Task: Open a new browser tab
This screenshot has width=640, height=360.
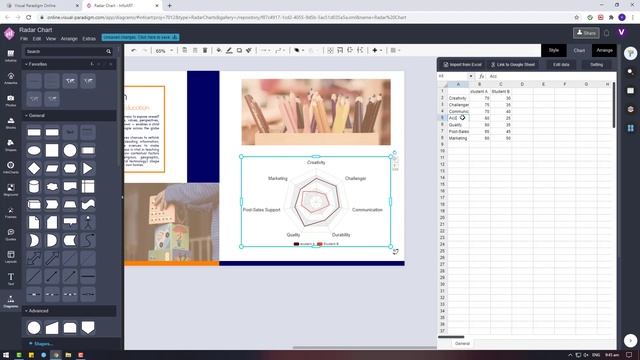Action: tap(169, 6)
